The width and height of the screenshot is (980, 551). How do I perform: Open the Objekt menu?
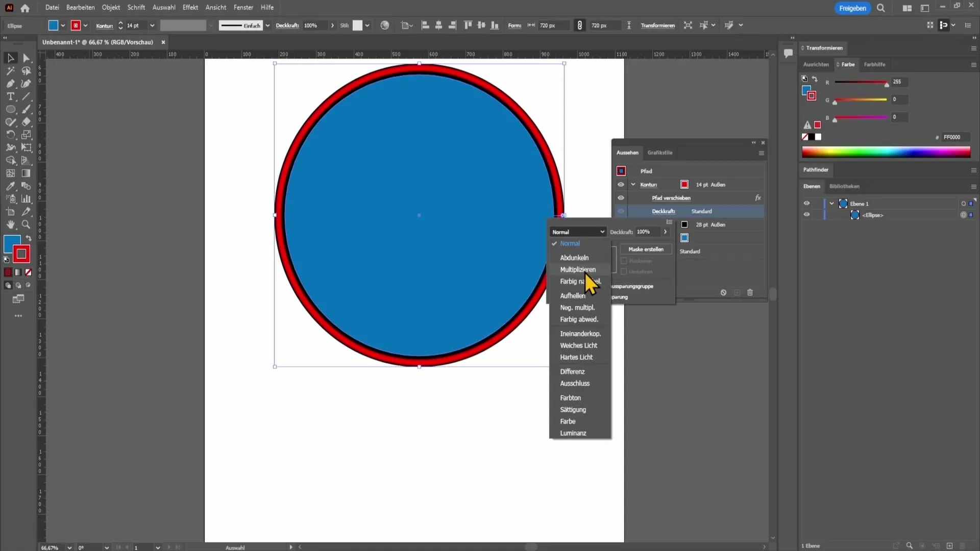(x=111, y=8)
